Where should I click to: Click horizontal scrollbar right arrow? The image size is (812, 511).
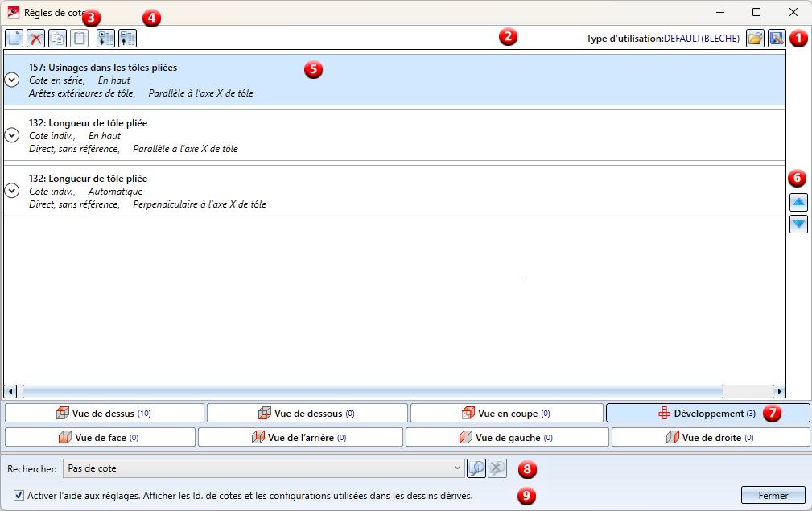pos(779,391)
